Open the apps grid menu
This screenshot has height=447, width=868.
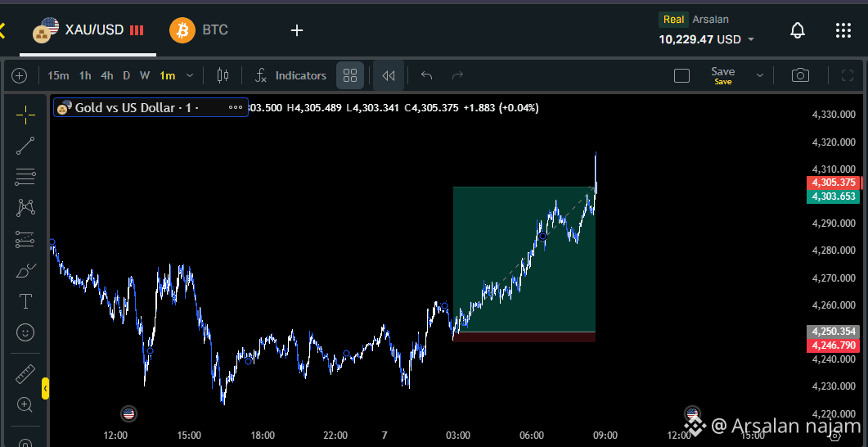pyautogui.click(x=843, y=30)
